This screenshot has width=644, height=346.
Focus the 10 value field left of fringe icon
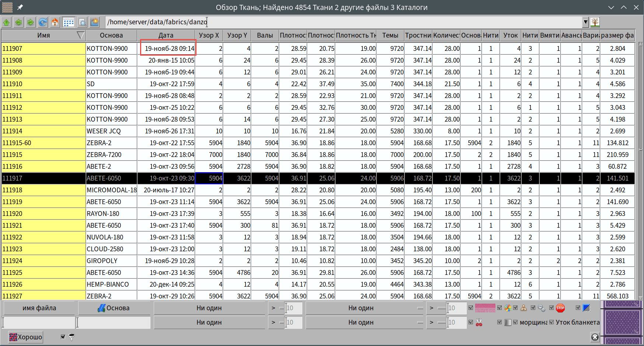tap(456, 308)
